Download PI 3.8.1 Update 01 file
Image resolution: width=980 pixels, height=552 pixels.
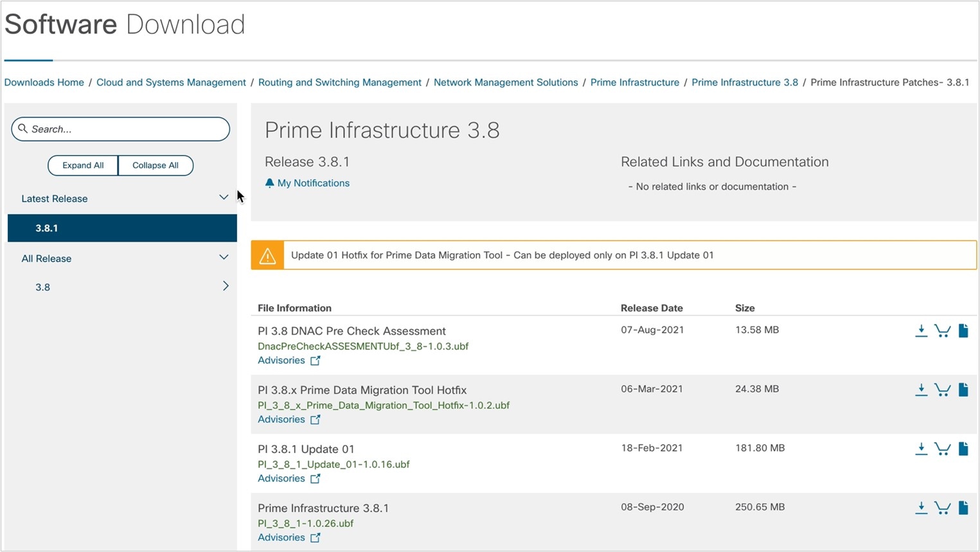(921, 449)
